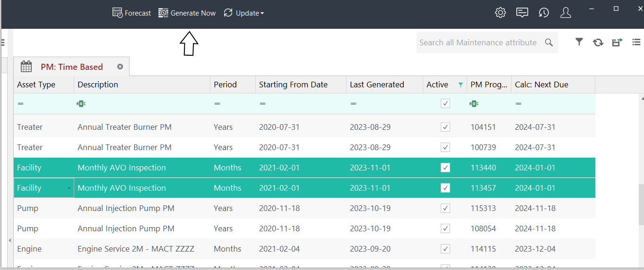Click next due date 2023-12-04 for PM 114115

[x=535, y=249]
